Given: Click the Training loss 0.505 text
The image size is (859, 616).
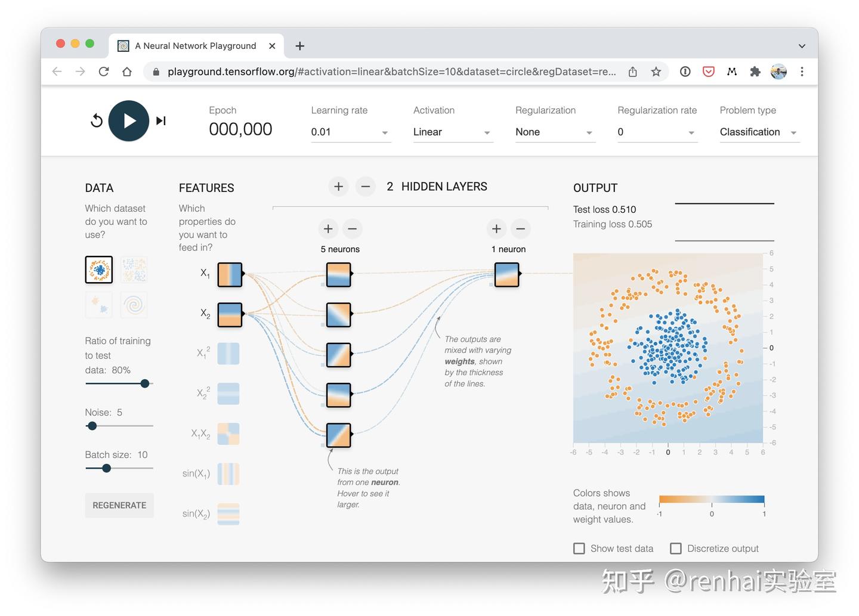Looking at the screenshot, I should pos(613,224).
